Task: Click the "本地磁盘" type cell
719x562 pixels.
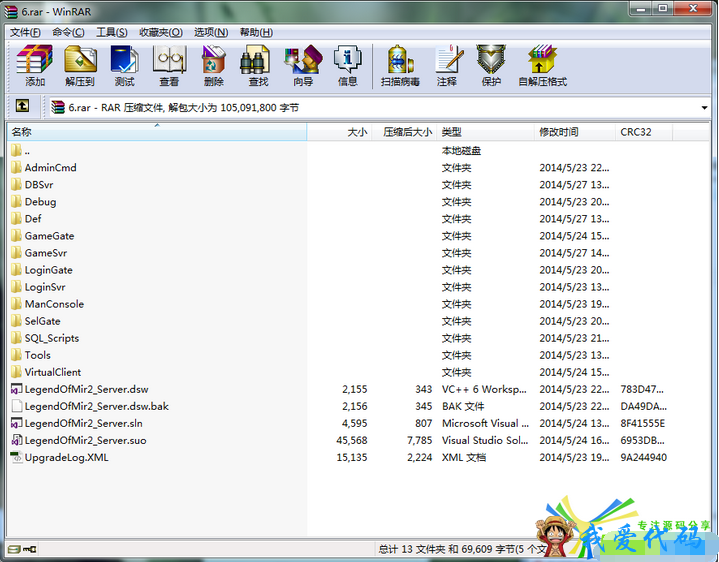Action: pos(461,151)
